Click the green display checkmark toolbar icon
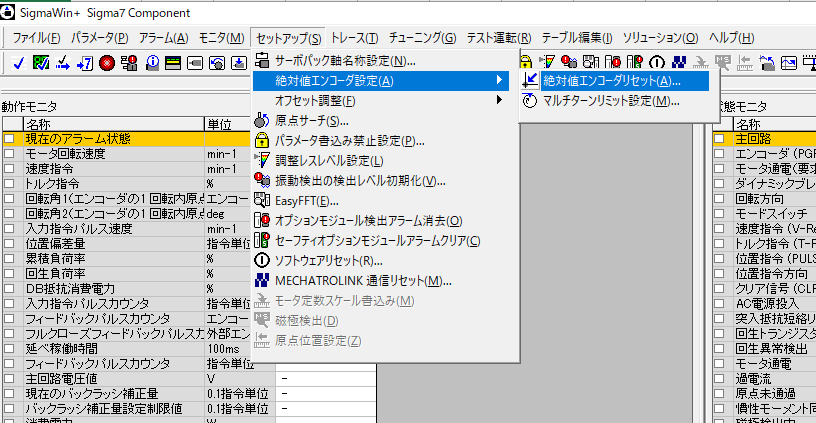This screenshot has width=816, height=423. [41, 63]
